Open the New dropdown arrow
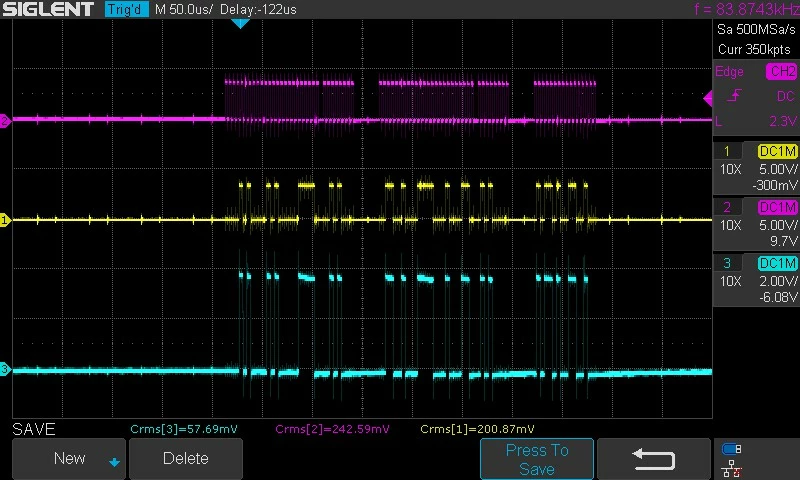Viewport: 800px width, 480px height. (x=114, y=462)
